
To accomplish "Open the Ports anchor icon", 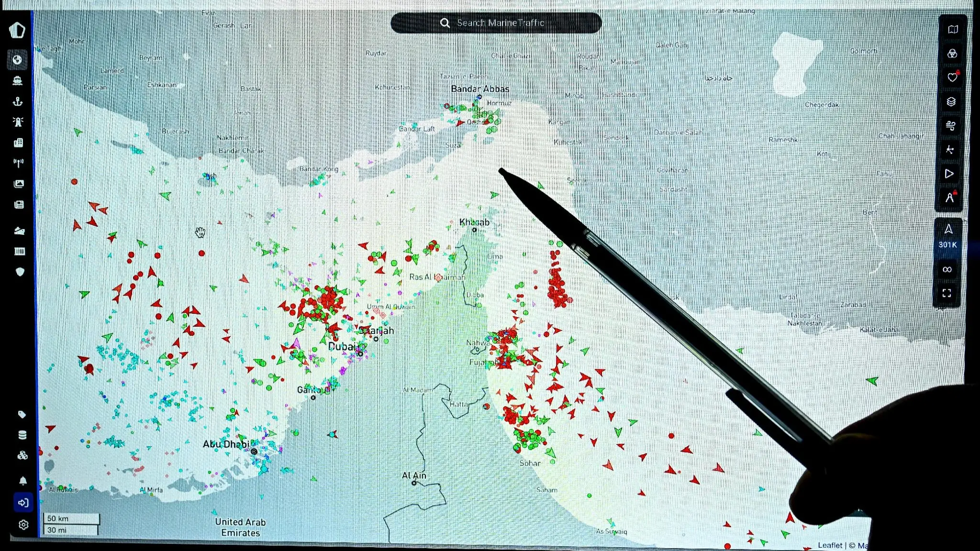I will [x=18, y=101].
